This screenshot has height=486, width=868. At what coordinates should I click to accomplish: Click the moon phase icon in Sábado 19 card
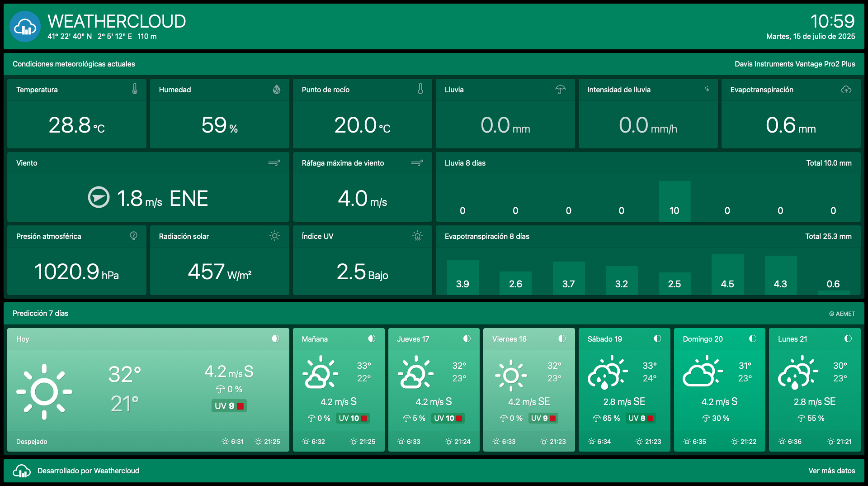(x=657, y=338)
